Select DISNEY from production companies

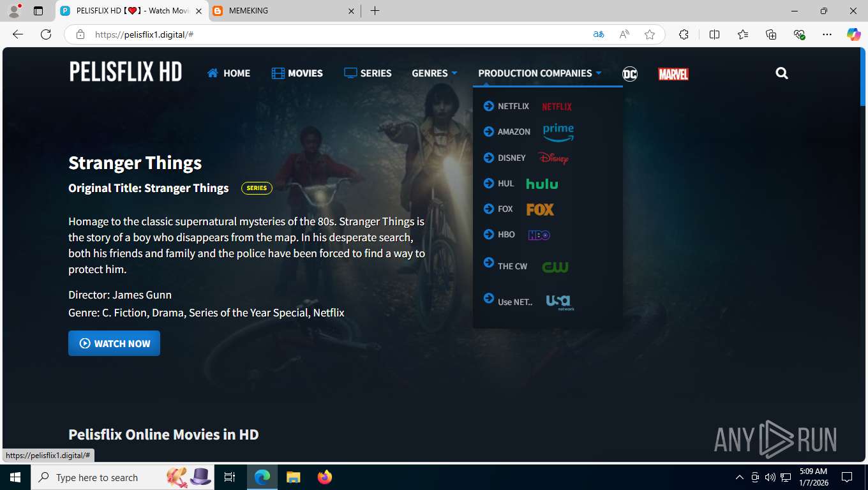tap(511, 158)
